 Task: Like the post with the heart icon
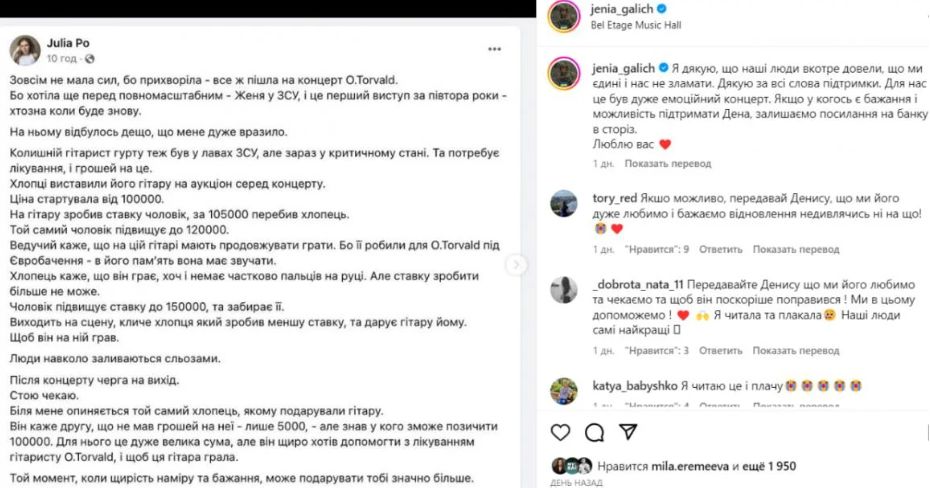[562, 432]
